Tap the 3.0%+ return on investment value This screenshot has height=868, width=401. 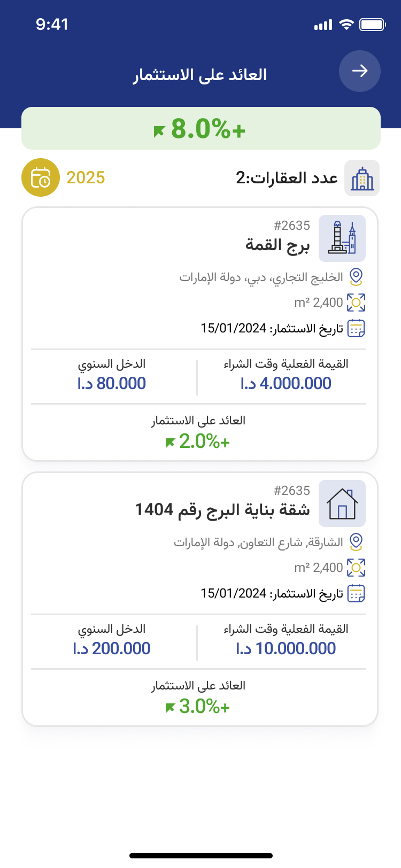pos(198,707)
